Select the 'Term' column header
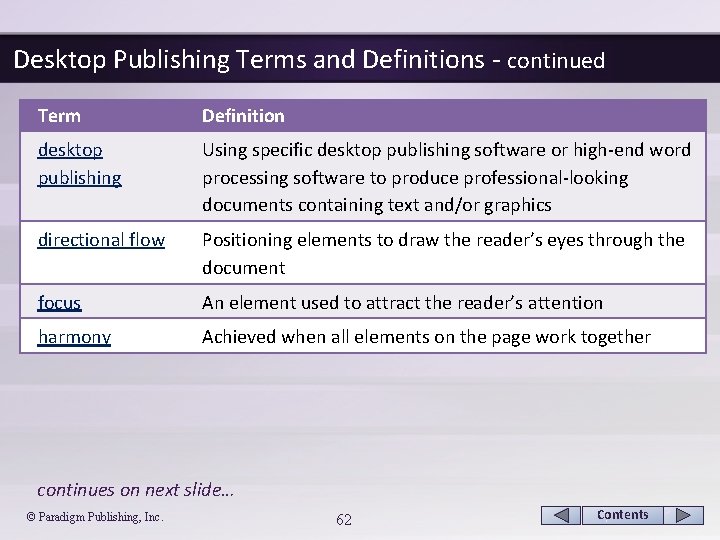 coord(59,116)
